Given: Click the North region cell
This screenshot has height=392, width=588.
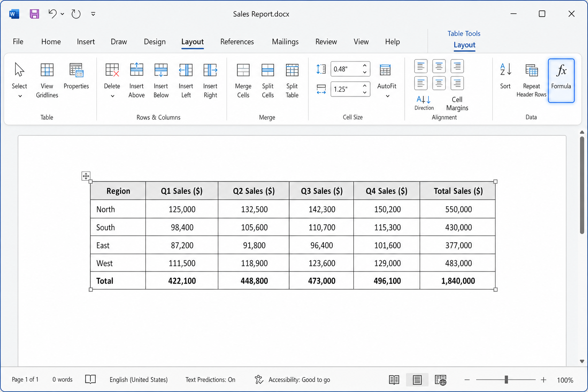Looking at the screenshot, I should [x=118, y=209].
